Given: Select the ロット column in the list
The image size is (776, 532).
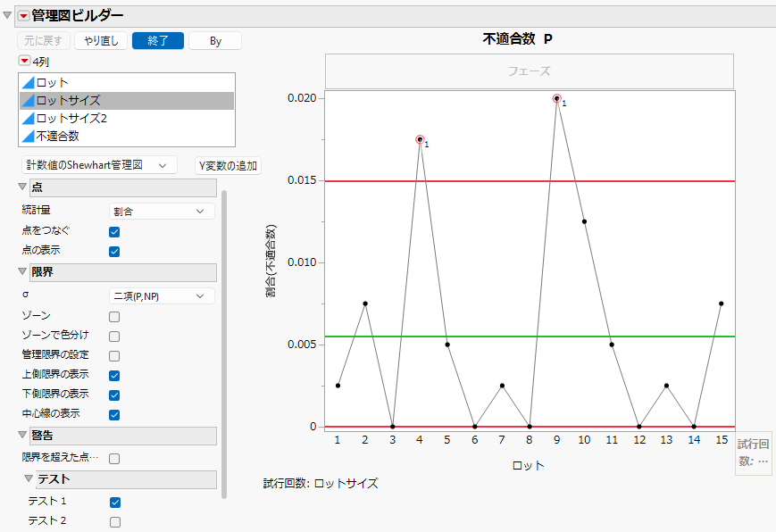Looking at the screenshot, I should coord(127,83).
